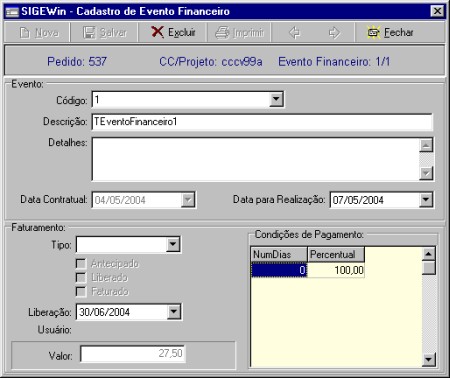Click into the Descrição text field

tap(262, 122)
